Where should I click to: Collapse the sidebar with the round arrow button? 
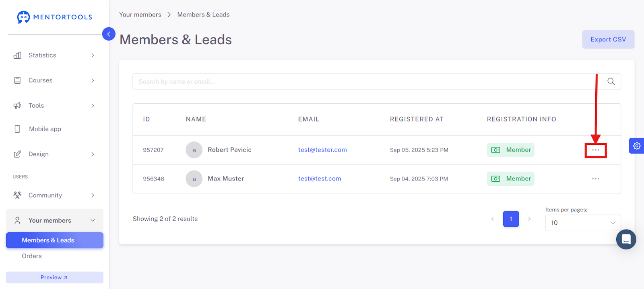click(109, 34)
